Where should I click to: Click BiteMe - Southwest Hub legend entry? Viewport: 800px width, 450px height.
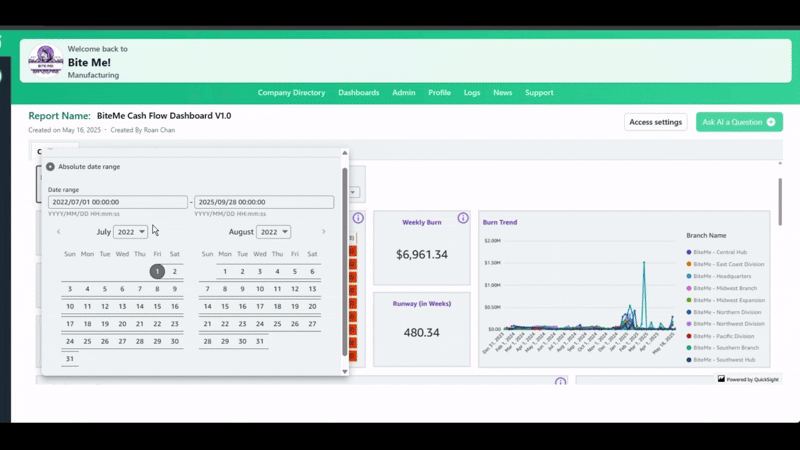[721, 360]
